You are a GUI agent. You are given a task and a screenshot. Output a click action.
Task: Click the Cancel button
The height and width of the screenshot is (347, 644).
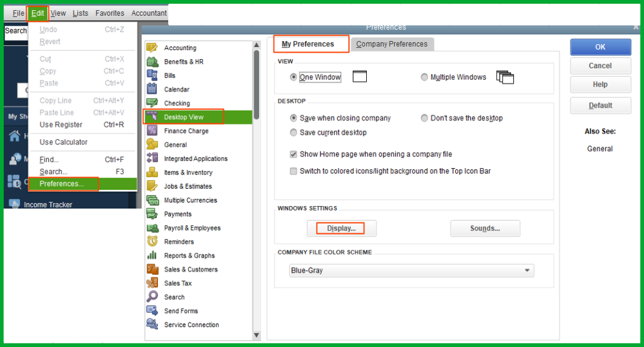coord(600,66)
